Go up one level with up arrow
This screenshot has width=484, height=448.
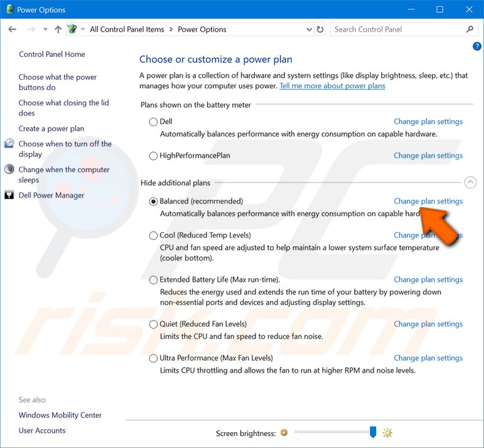(x=58, y=29)
